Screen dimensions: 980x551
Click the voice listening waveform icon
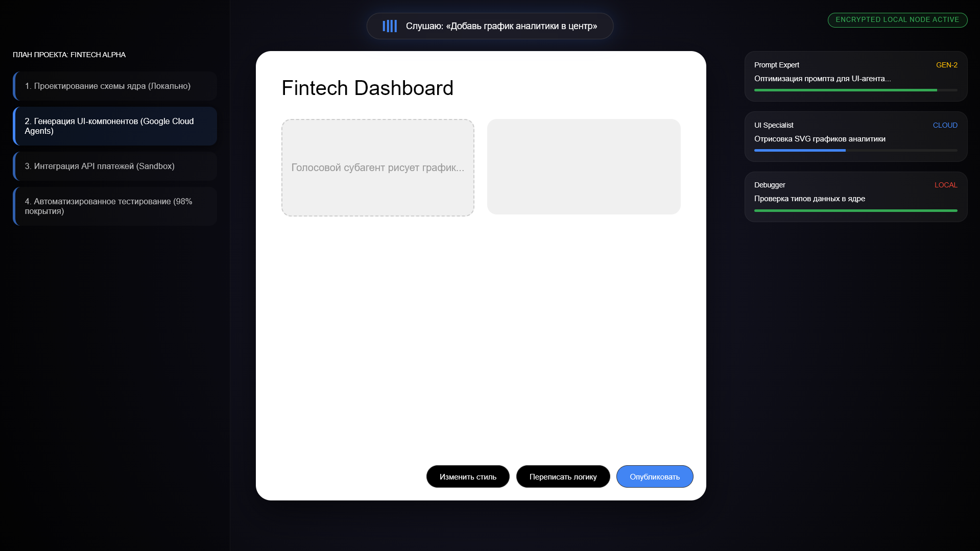pyautogui.click(x=390, y=26)
